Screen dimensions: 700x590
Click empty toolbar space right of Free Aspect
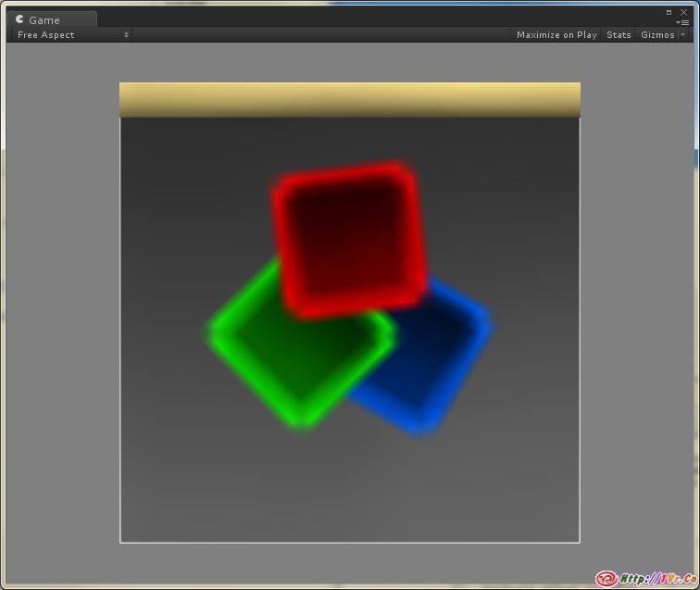pyautogui.click(x=324, y=34)
